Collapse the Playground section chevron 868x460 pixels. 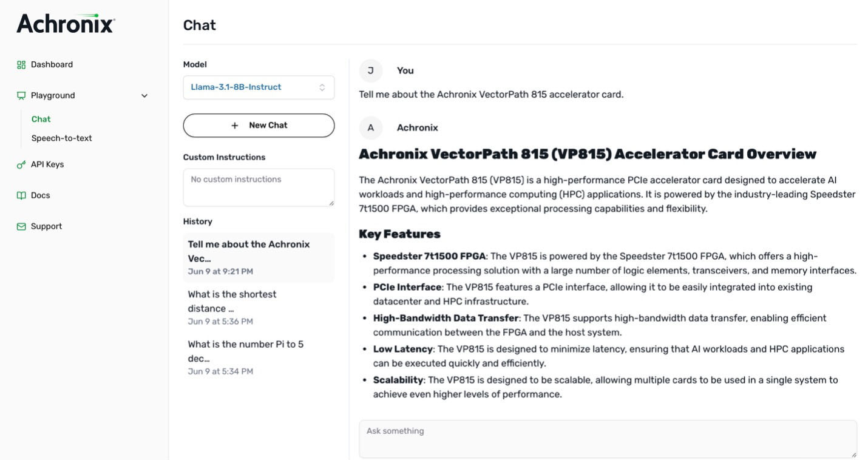click(144, 96)
